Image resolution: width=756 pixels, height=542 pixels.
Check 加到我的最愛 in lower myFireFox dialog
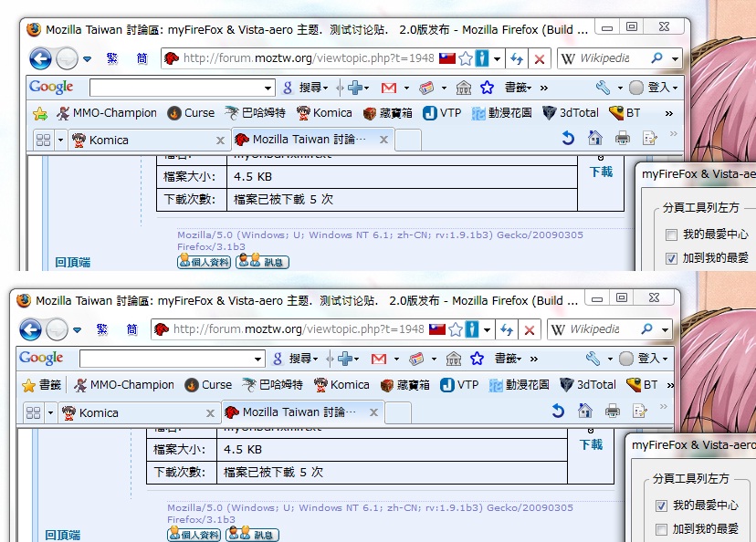pyautogui.click(x=661, y=529)
